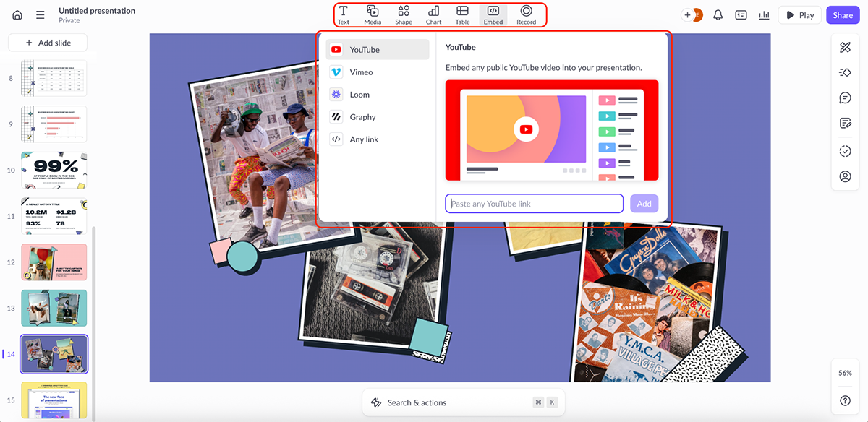Select slide 12 thumbnail
This screenshot has height=422, width=868.
[54, 260]
